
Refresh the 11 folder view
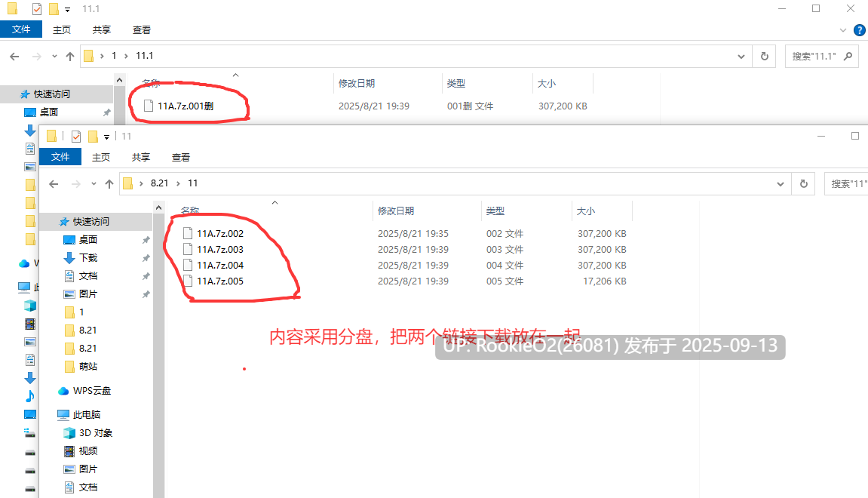[x=804, y=184]
